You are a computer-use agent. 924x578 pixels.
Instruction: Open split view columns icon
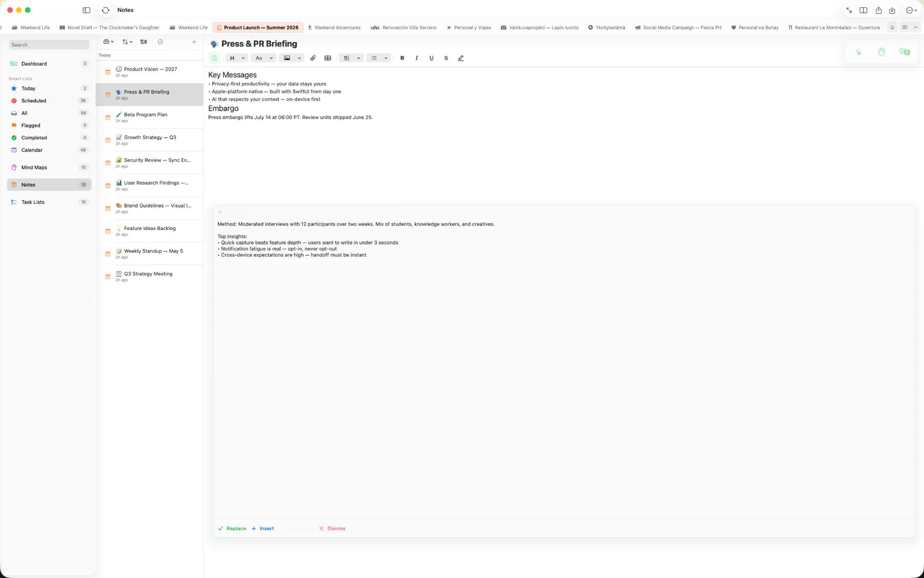click(x=863, y=10)
